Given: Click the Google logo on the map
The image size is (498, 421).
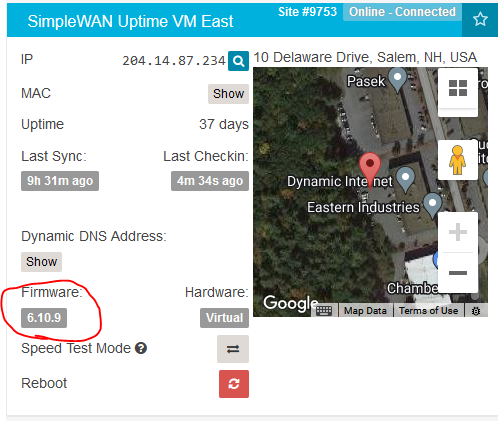Looking at the screenshot, I should click(290, 303).
